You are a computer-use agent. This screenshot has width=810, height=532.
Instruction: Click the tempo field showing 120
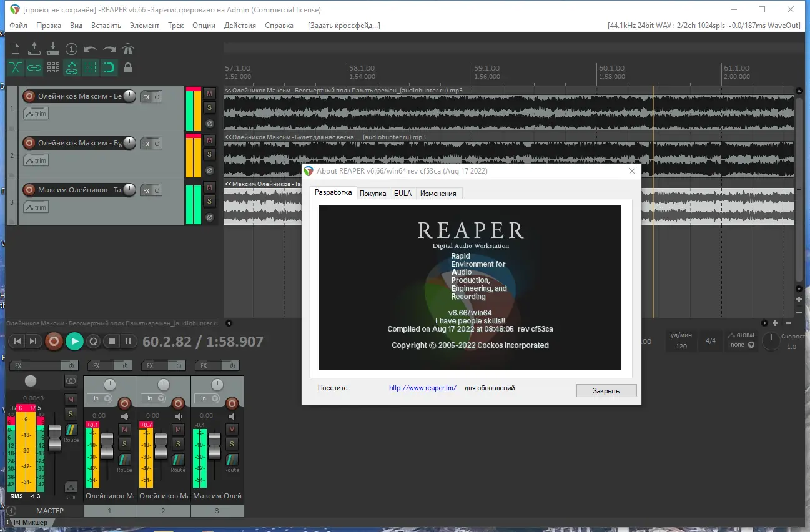(x=681, y=346)
